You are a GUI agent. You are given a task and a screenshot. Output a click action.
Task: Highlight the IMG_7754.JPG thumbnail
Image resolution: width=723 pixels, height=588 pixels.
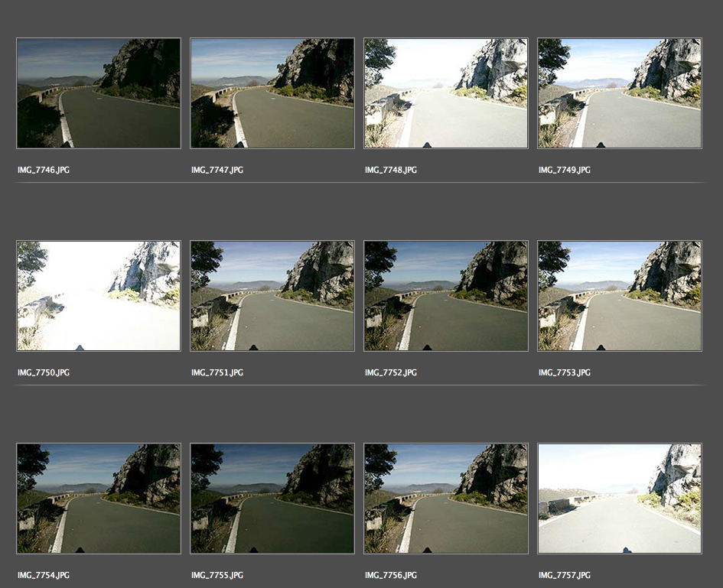99,499
